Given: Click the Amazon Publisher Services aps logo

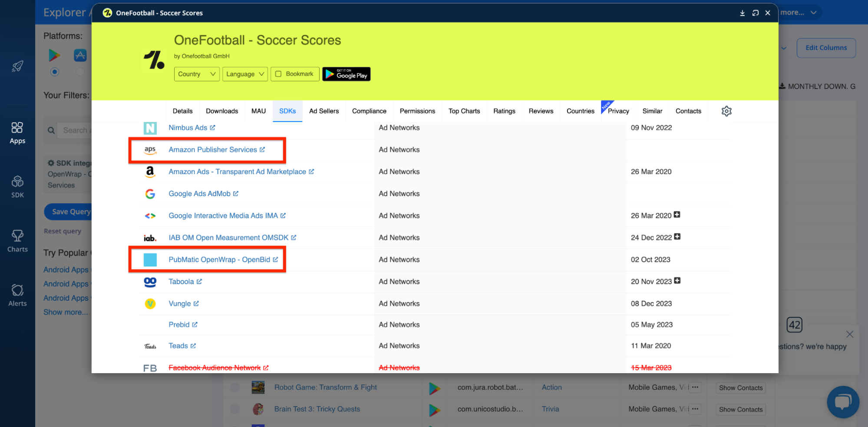Looking at the screenshot, I should [x=150, y=150].
